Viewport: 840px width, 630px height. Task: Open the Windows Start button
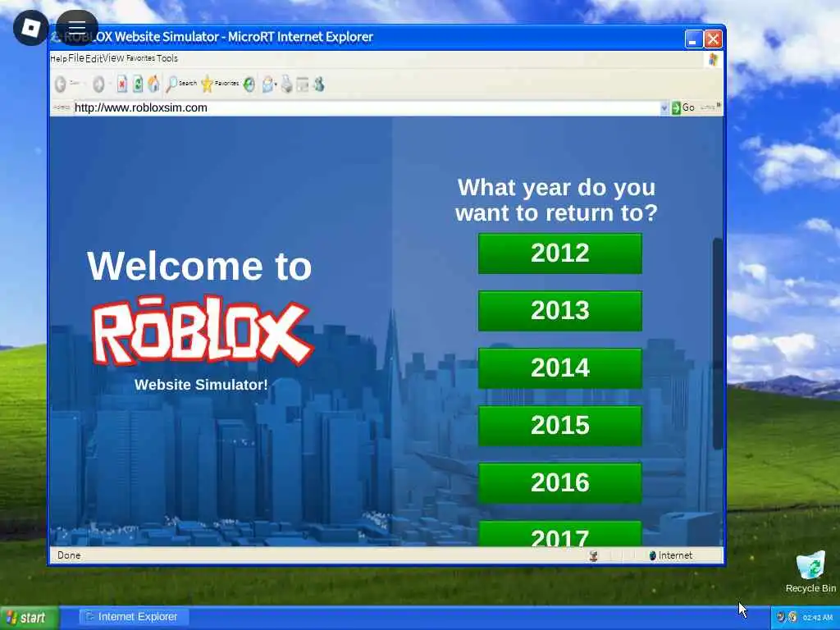pyautogui.click(x=29, y=618)
